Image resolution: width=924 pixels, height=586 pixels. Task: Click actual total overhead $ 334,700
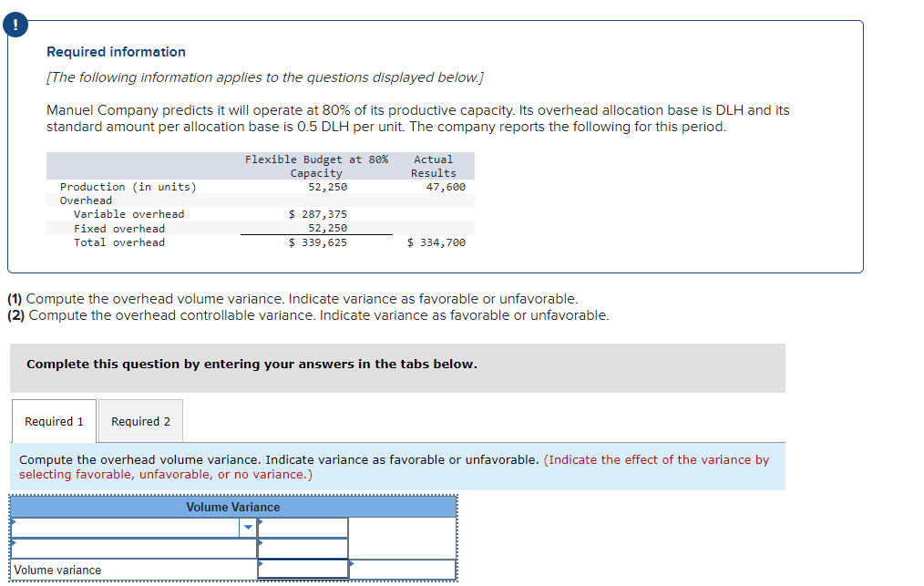pyautogui.click(x=436, y=242)
